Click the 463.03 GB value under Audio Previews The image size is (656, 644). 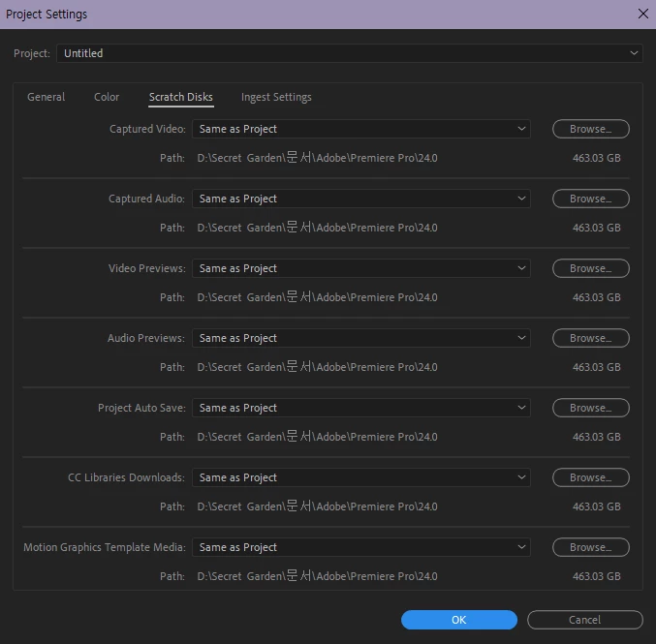point(597,367)
